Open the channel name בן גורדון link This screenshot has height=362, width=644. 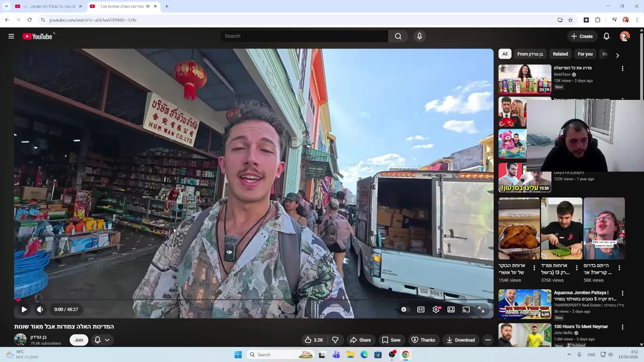38,337
